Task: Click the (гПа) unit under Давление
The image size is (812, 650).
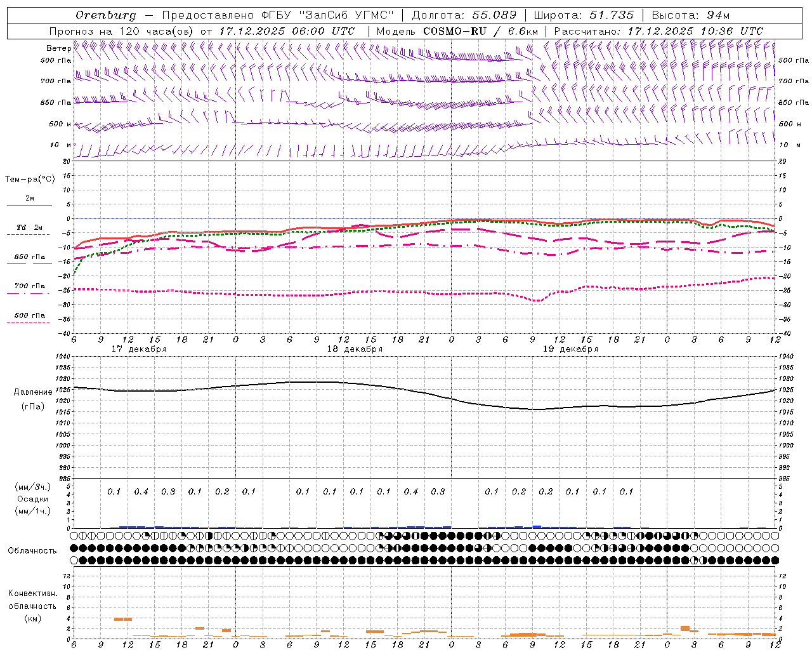Action: 33,406
